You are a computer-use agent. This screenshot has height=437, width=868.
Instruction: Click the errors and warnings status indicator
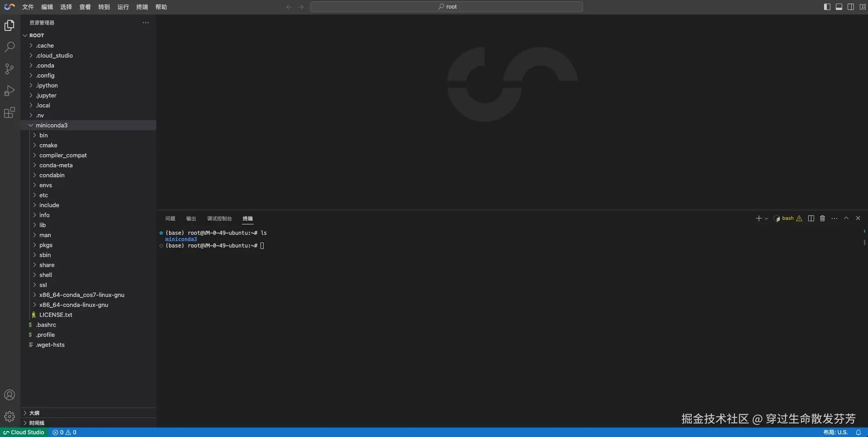64,432
